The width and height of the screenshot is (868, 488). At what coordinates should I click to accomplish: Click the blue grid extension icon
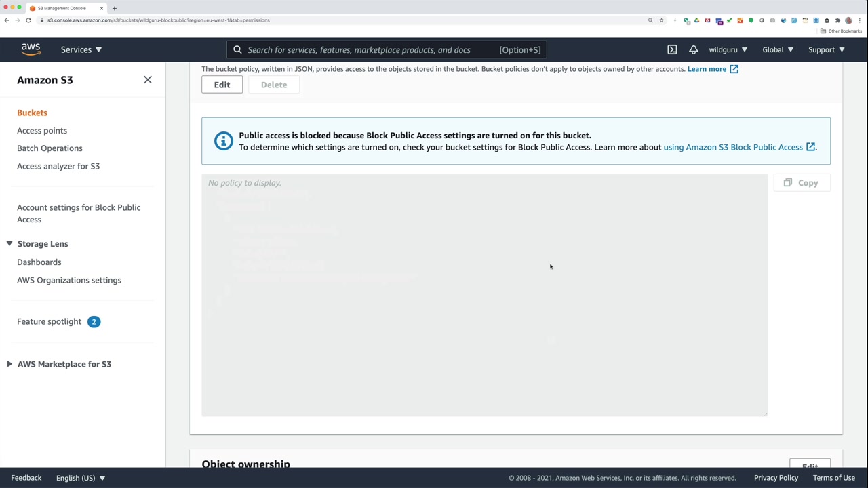pos(816,20)
